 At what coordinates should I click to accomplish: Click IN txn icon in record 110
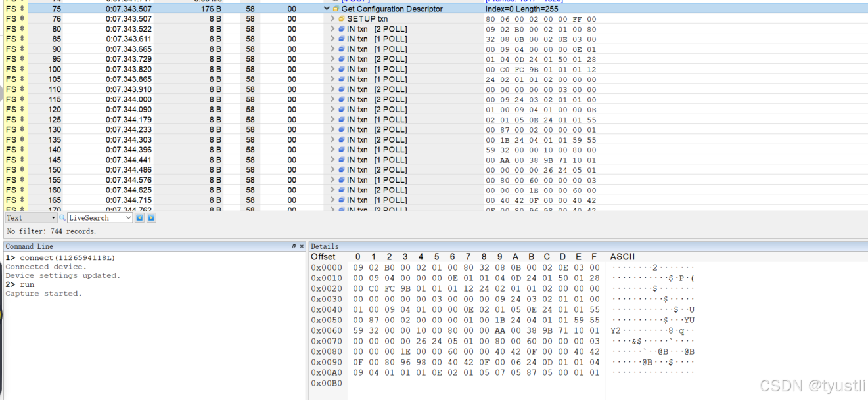click(342, 89)
